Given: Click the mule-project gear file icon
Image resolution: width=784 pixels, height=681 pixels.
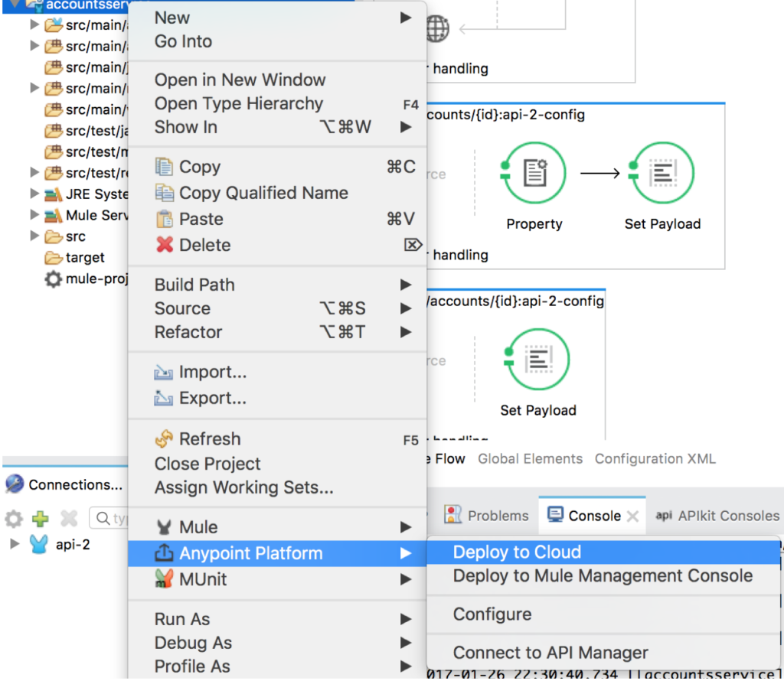Looking at the screenshot, I should coord(53,279).
